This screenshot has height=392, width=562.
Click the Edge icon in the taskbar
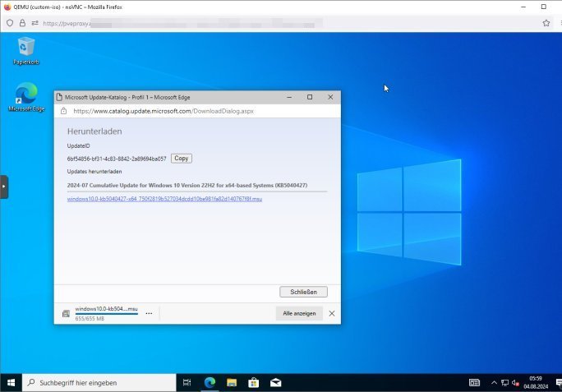(210, 383)
